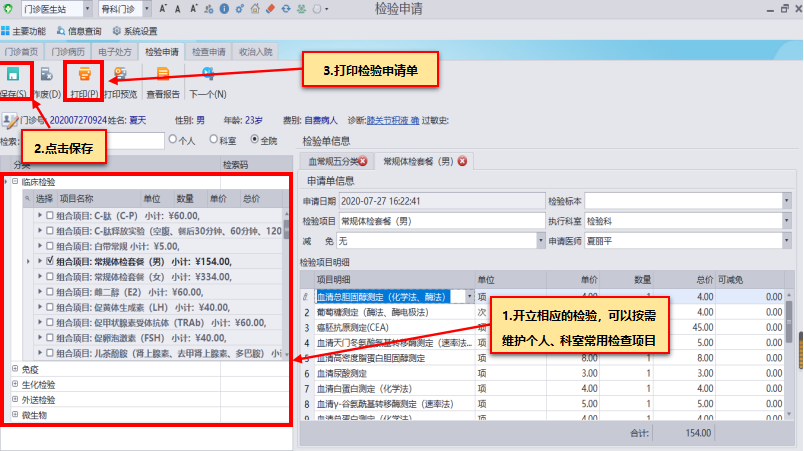Switch to the 检查申请 tab
This screenshot has width=804, height=451.
tap(208, 49)
